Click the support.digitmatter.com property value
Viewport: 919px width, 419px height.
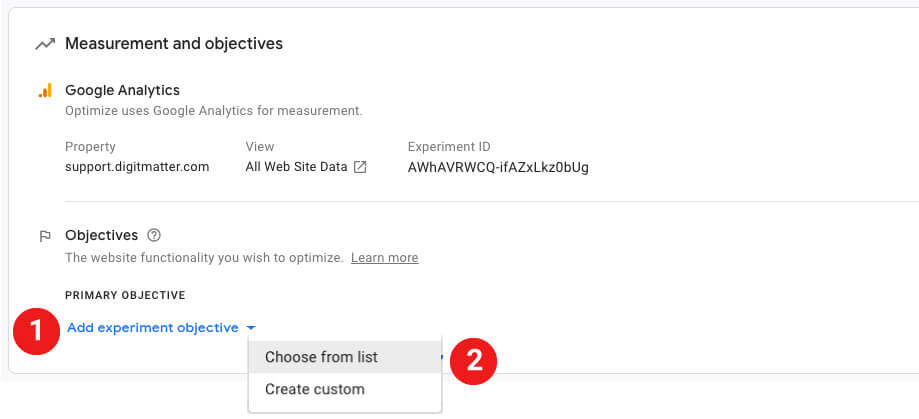pyautogui.click(x=137, y=167)
